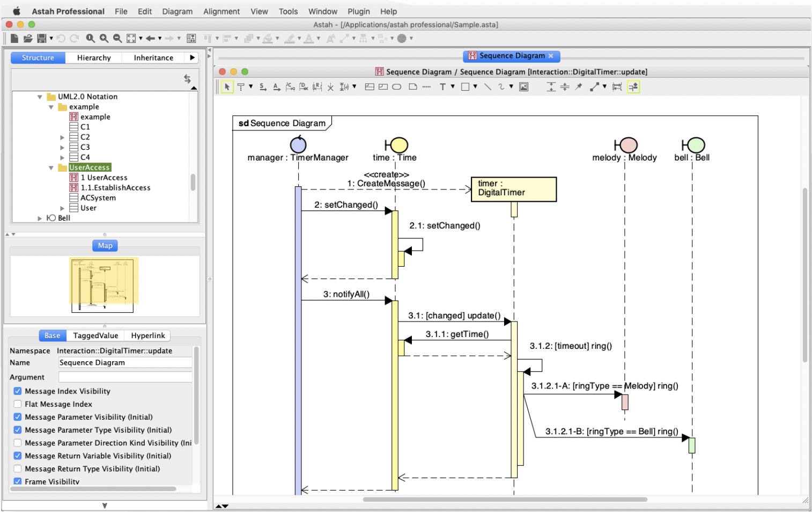Viewport: 812px width, 512px height.
Task: Open a file using the Open icon
Action: (28, 38)
